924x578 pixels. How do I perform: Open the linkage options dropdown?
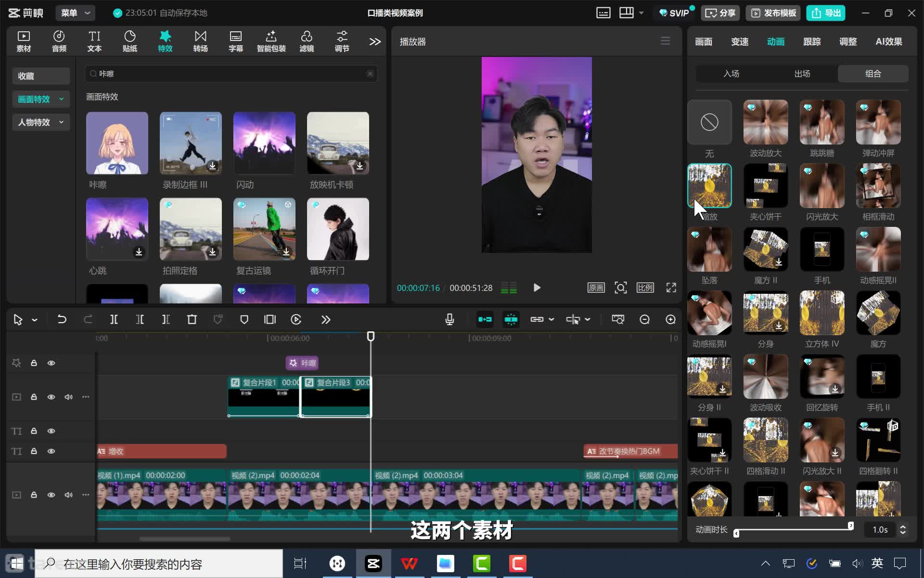click(552, 319)
